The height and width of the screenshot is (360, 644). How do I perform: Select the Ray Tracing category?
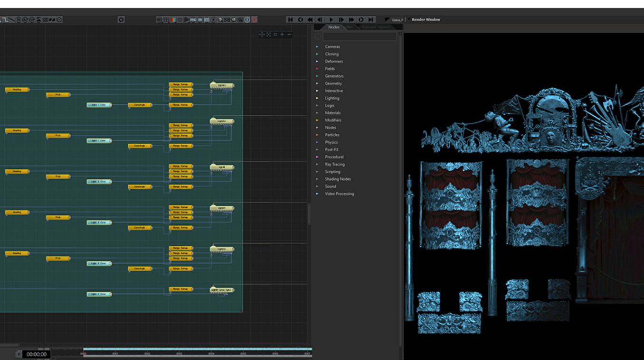tap(335, 164)
